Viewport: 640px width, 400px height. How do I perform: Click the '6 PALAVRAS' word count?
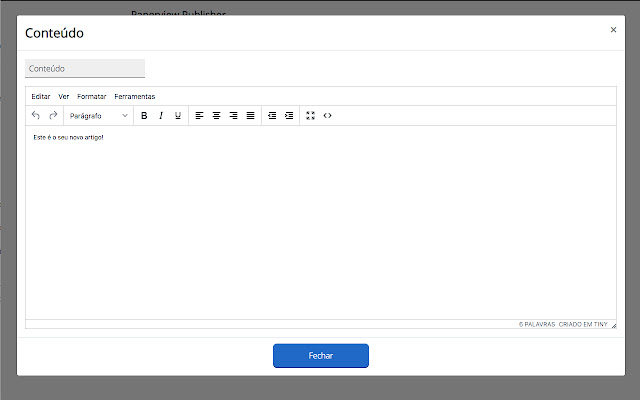click(x=537, y=324)
